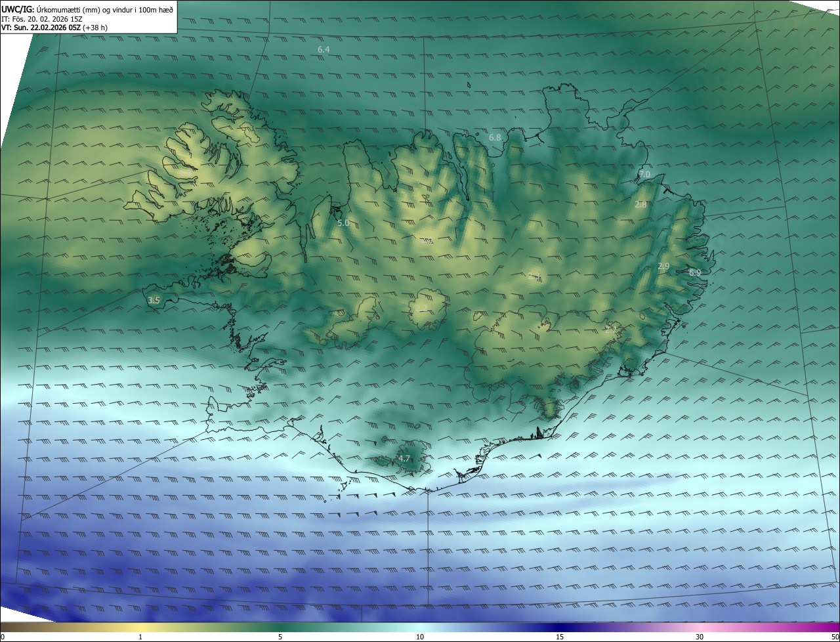Click the 0 tick on the colour scale
The height and width of the screenshot is (642, 840).
point(3,637)
